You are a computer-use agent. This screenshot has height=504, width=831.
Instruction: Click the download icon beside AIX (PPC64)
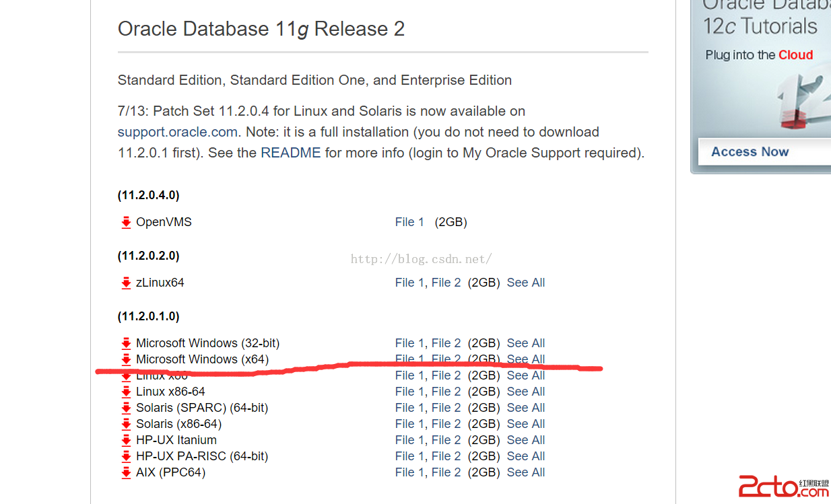126,473
